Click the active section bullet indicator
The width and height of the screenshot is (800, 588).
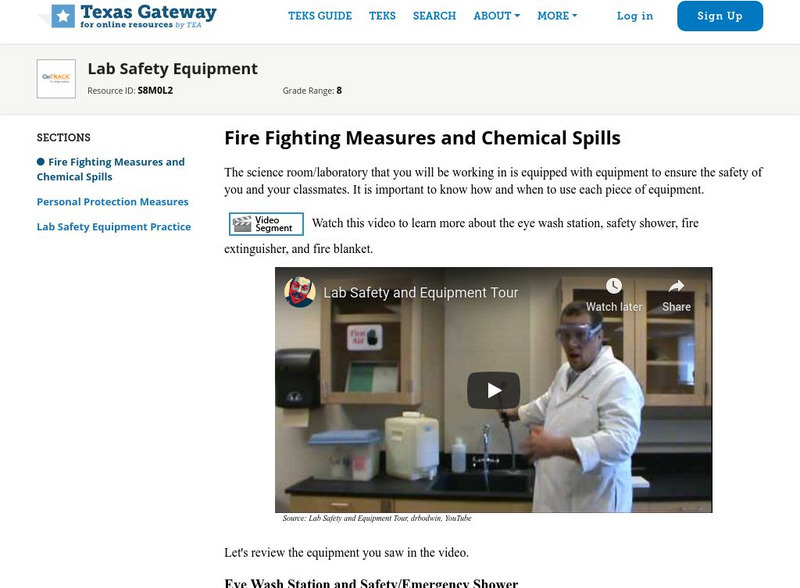point(41,162)
